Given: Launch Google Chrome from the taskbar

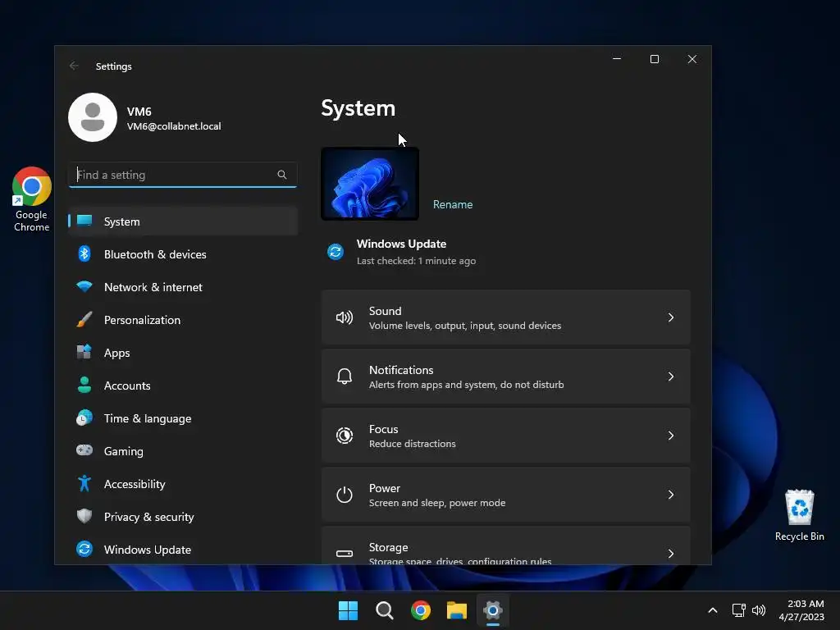Looking at the screenshot, I should [x=421, y=610].
